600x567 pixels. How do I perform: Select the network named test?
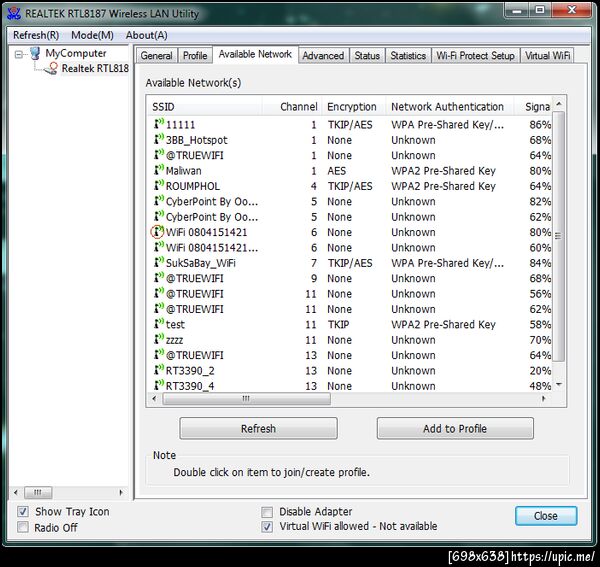point(351,324)
